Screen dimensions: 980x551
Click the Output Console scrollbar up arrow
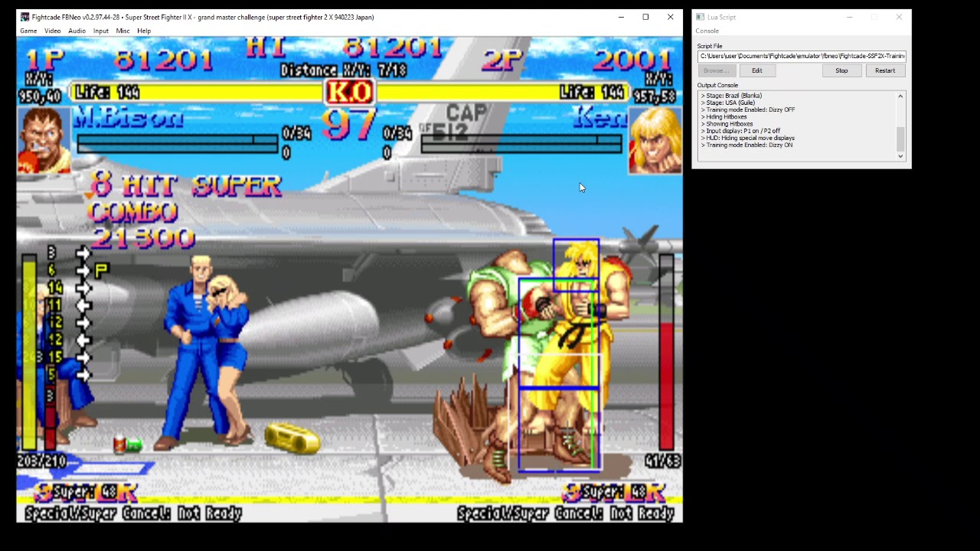(x=900, y=96)
